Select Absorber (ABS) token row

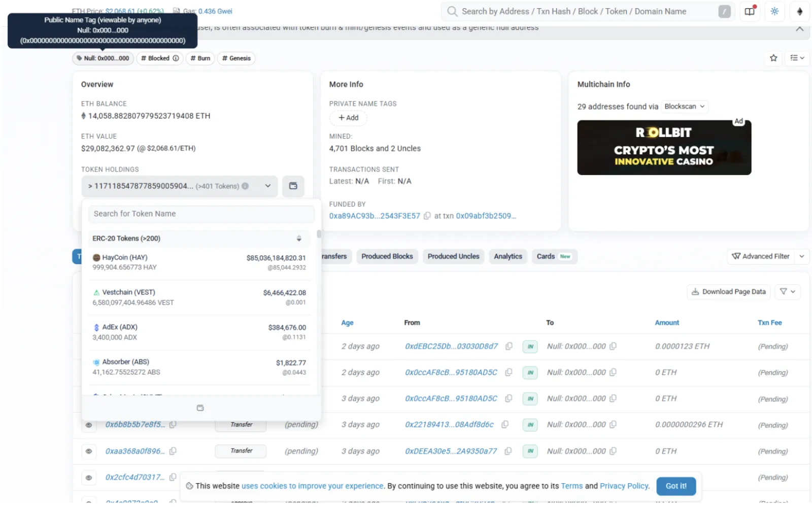[199, 368]
